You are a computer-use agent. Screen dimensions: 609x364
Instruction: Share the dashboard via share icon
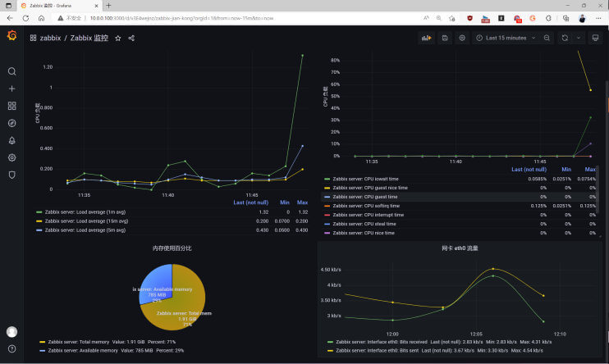pos(131,38)
